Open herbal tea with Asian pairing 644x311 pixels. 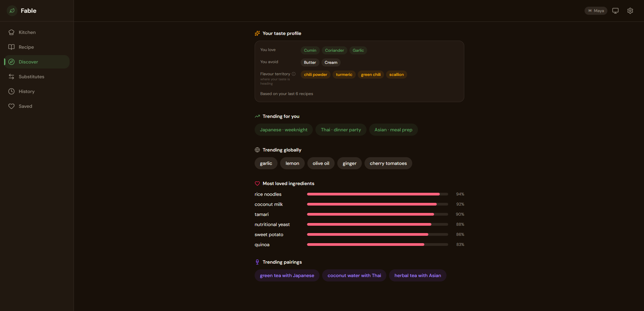pos(418,275)
